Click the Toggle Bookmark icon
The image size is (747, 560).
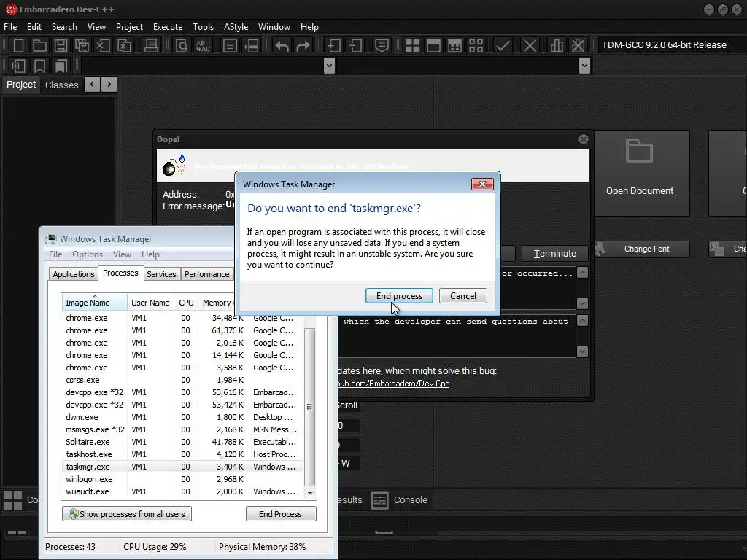pos(39,66)
